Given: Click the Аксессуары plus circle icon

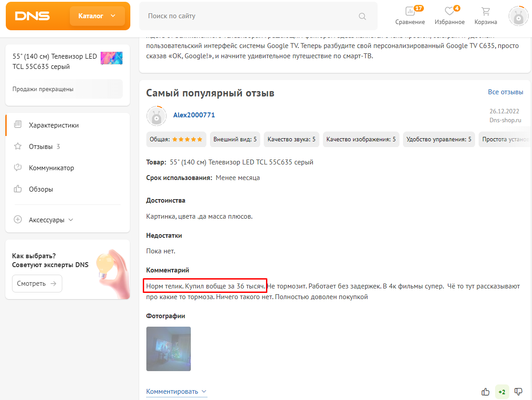Looking at the screenshot, I should (x=18, y=219).
